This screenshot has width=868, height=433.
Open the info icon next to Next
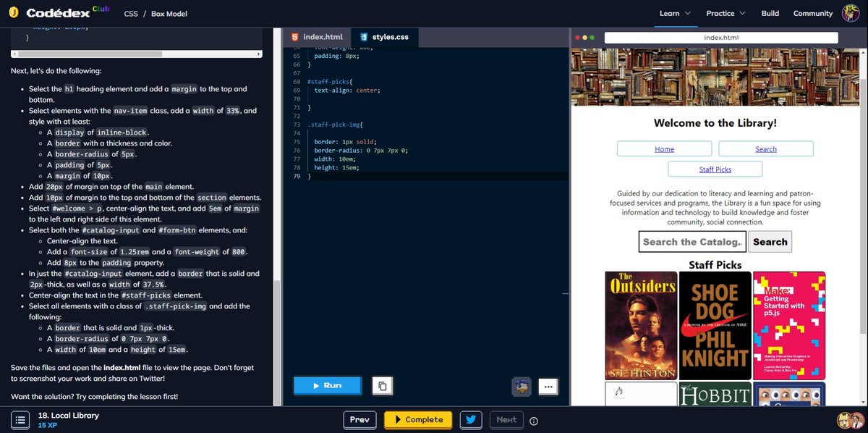[x=534, y=421]
